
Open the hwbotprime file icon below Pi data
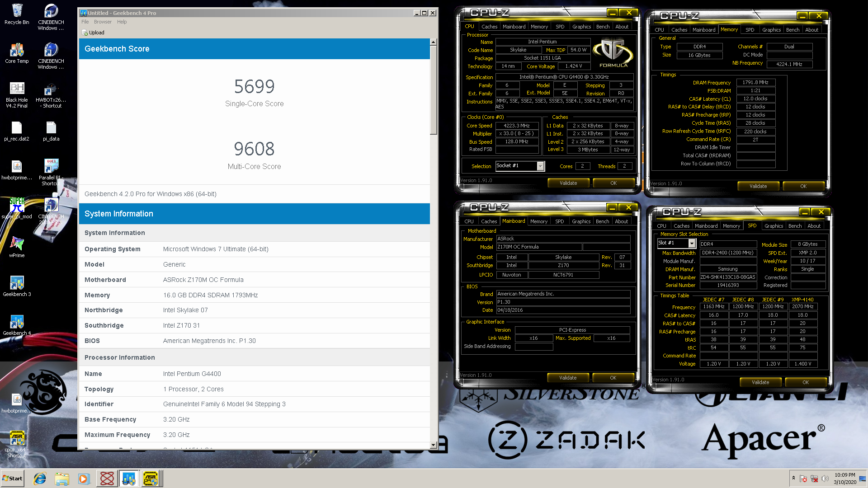[17, 170]
